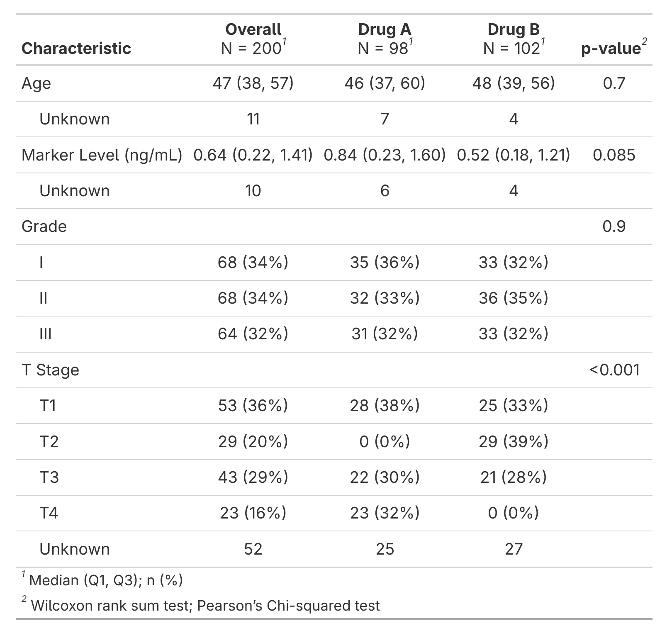This screenshot has height=633, width=672.
Task: Select the Marker Level (ng/mL) row label
Action: 102,155
